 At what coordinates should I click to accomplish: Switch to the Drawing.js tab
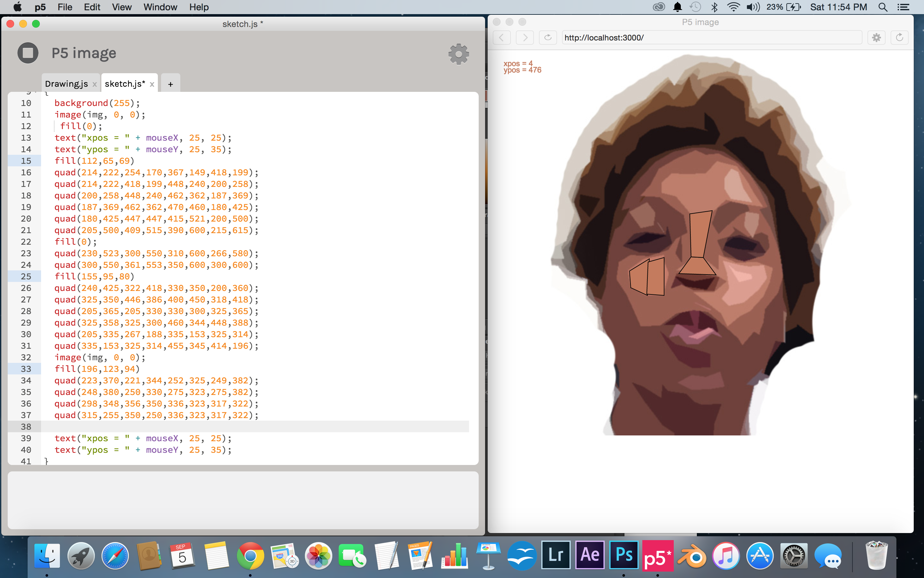(66, 84)
